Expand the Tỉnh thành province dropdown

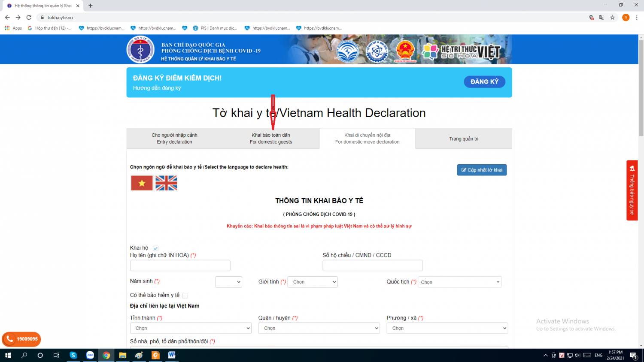tap(191, 328)
